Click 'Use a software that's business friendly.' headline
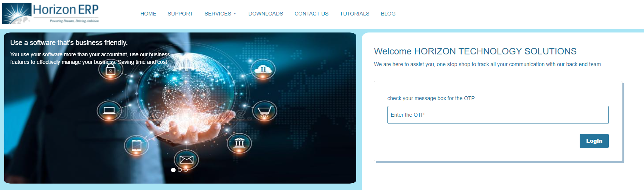644x190 pixels. coord(69,43)
